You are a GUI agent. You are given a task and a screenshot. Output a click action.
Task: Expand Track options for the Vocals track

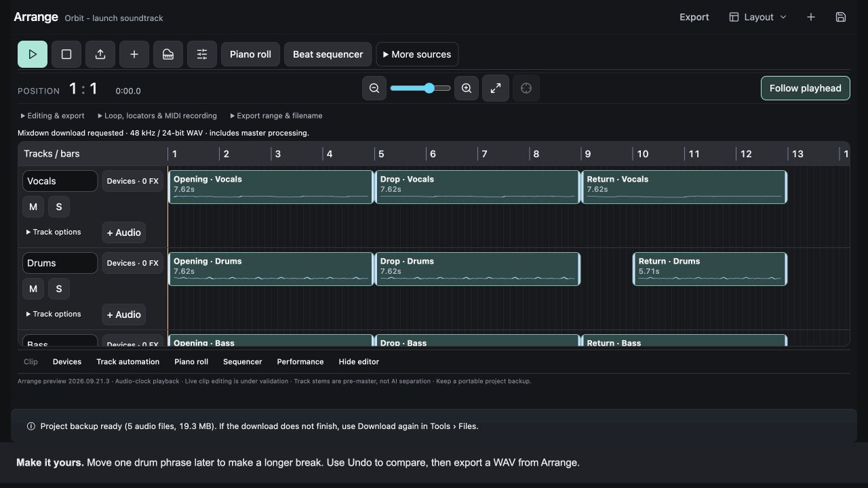coord(54,232)
